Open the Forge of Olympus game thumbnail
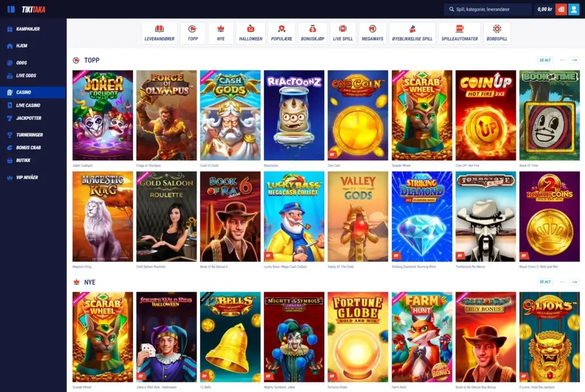The image size is (585, 392). tap(166, 115)
